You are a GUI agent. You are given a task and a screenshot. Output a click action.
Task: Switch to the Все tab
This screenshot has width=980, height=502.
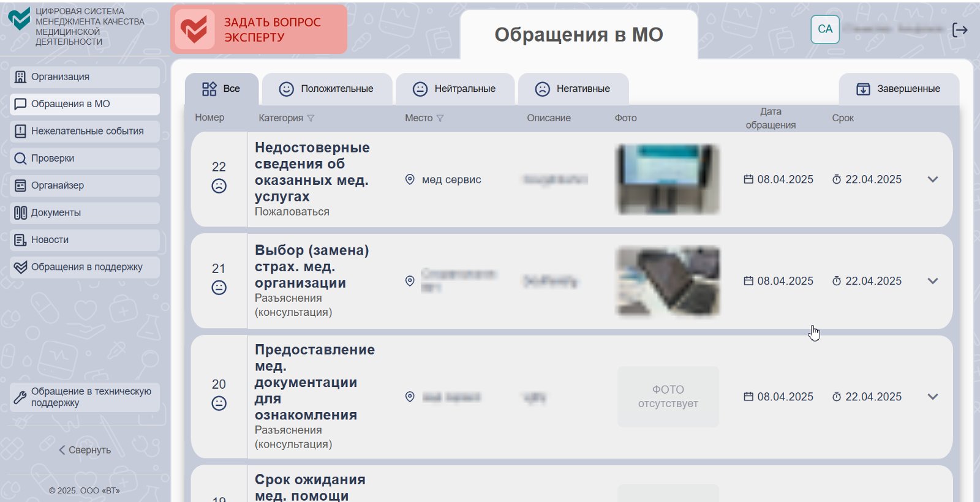coord(221,89)
